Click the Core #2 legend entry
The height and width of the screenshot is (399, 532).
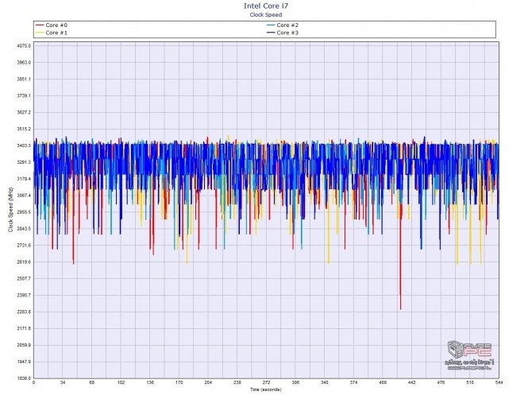pos(283,25)
